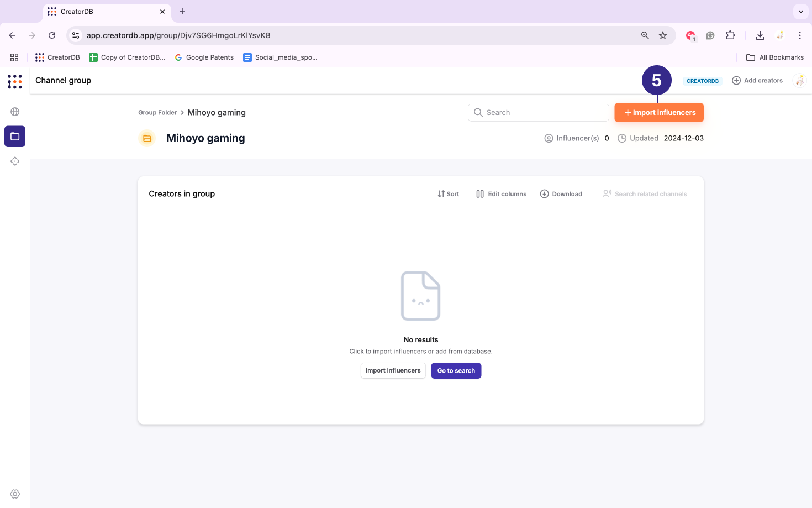Screen dimensions: 812x508
Task: Select the folder groups icon in sidebar
Action: click(15, 137)
